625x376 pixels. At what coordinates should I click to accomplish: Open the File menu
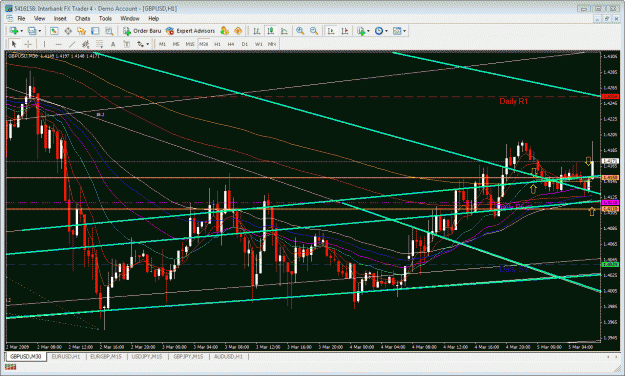21,18
